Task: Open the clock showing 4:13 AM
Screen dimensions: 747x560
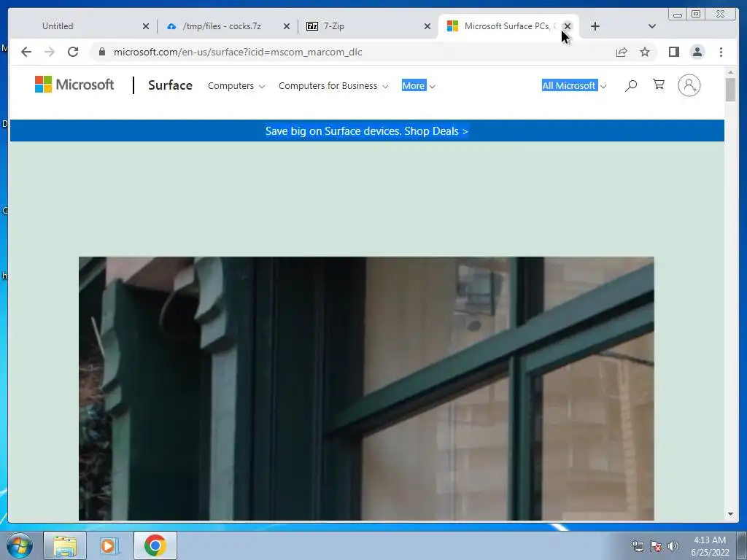Action: coord(709,546)
